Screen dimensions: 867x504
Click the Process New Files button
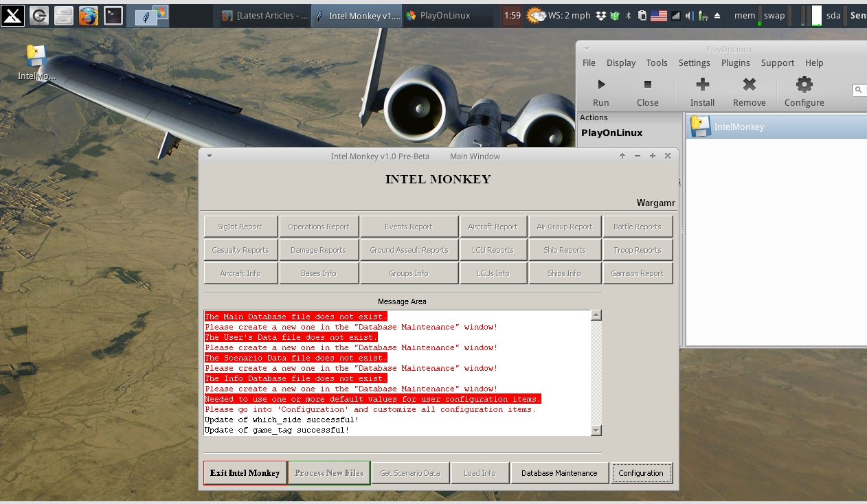pos(329,473)
